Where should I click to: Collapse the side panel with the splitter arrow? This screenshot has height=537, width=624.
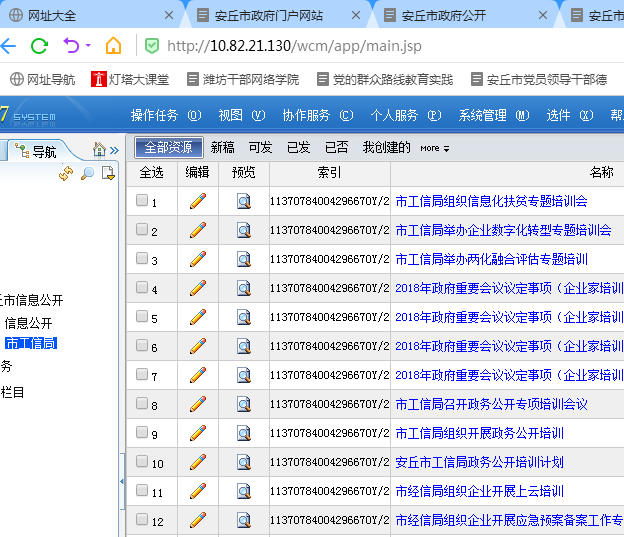[121, 481]
